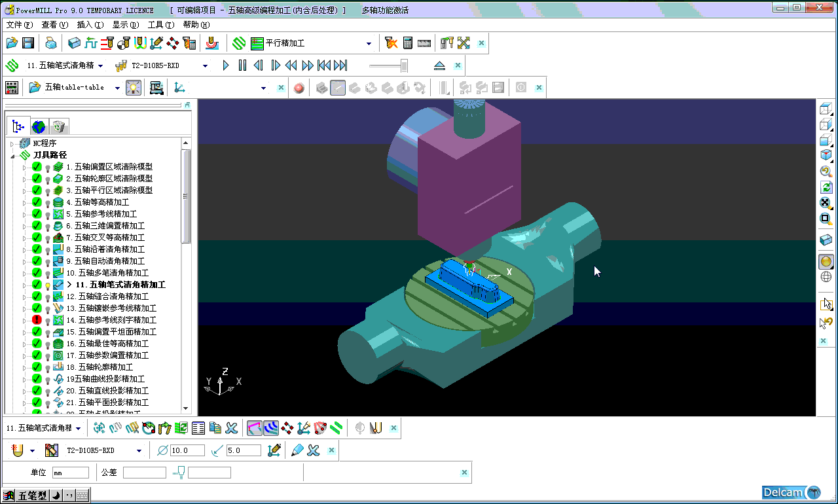The height and width of the screenshot is (504, 838).
Task: Click the tip radius field showing 5.0
Action: tap(244, 450)
